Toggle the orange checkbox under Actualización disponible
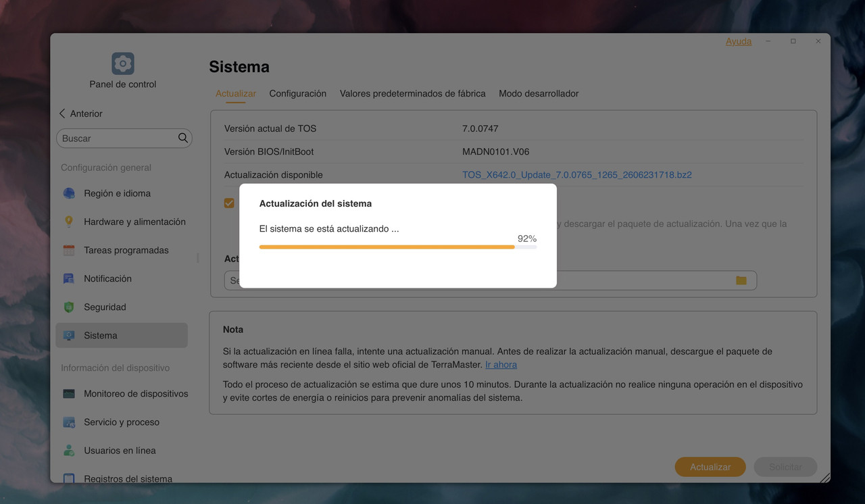 tap(229, 203)
